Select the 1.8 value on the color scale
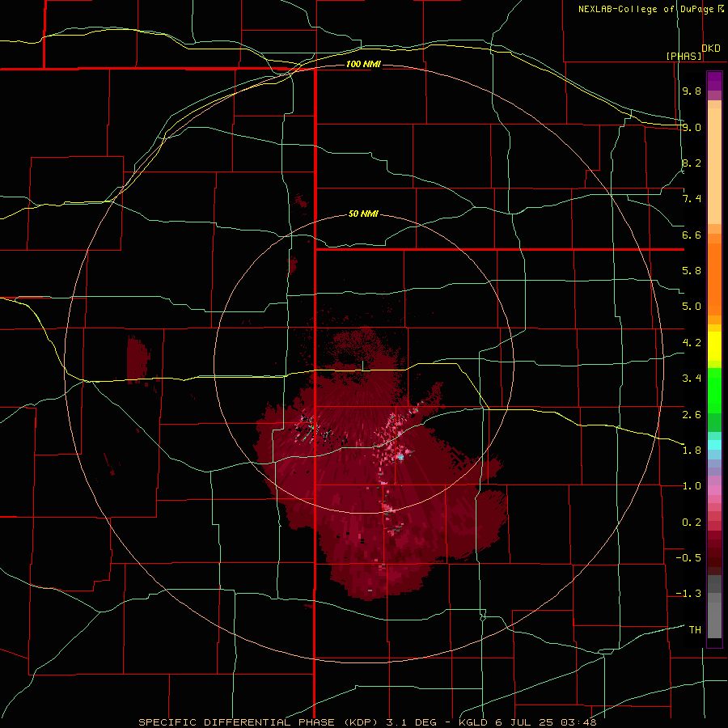 point(692,451)
